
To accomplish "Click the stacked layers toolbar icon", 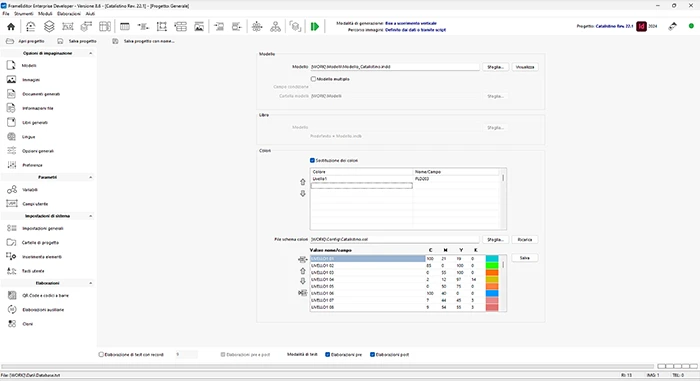I will click(x=49, y=27).
